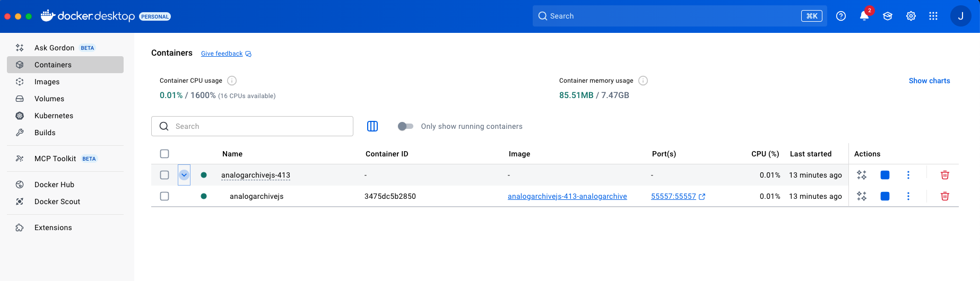
Task: Click Show charts
Action: [929, 81]
